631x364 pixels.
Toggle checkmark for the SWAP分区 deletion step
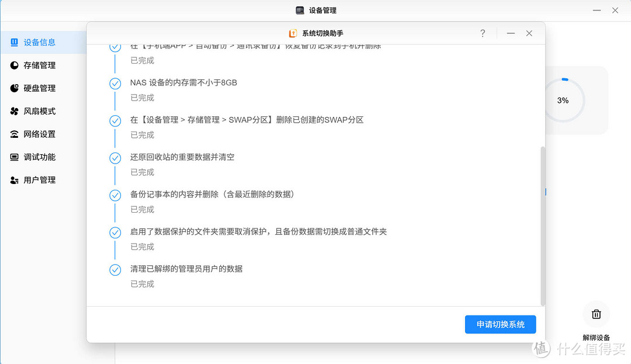[115, 121]
